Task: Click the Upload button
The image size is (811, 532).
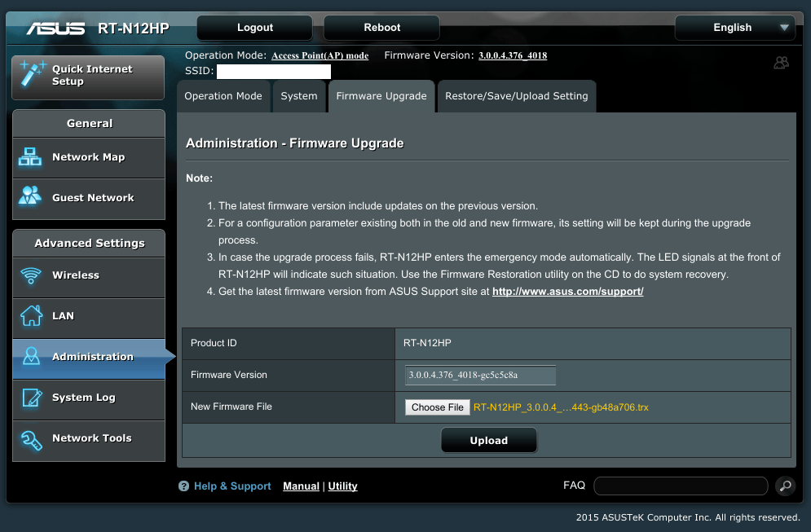Action: point(489,440)
